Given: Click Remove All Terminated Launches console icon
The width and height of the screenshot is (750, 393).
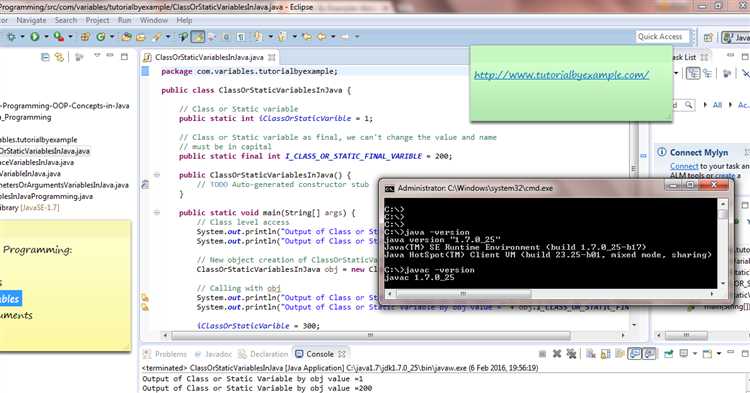Looking at the screenshot, I should (x=571, y=354).
